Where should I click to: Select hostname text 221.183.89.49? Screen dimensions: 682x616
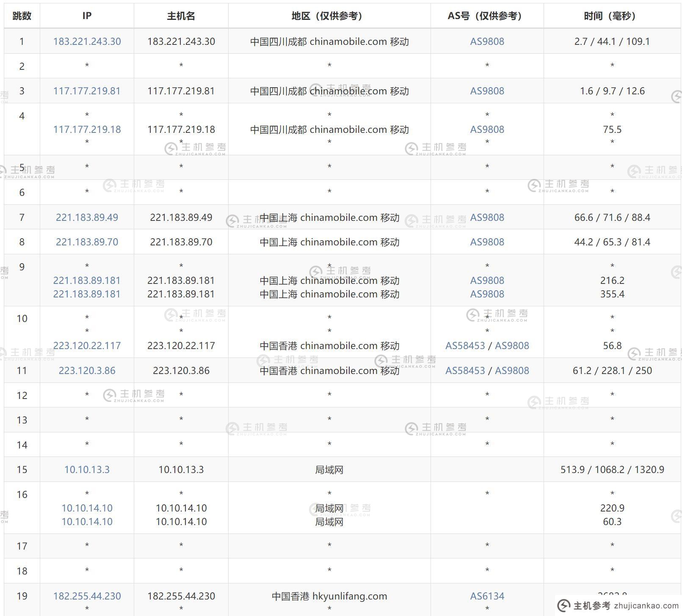pyautogui.click(x=181, y=217)
